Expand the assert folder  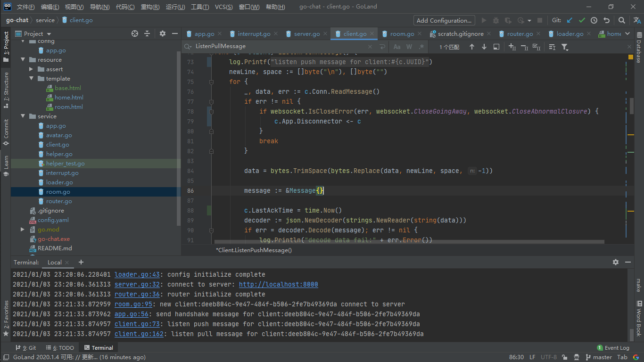[x=31, y=69]
